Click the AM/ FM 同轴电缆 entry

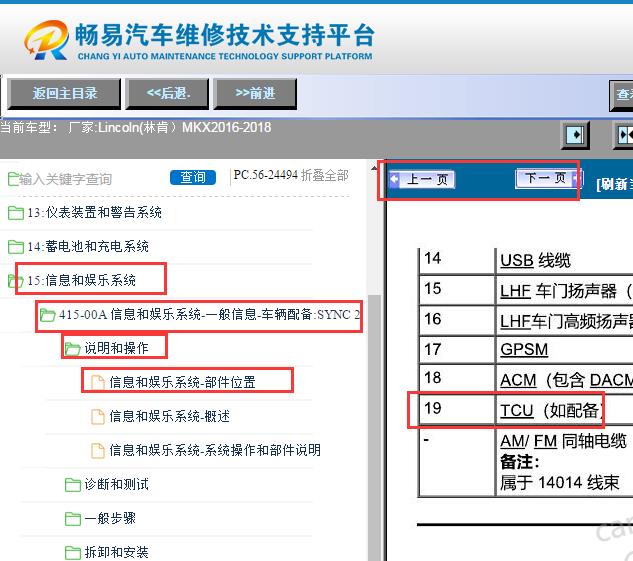click(563, 441)
